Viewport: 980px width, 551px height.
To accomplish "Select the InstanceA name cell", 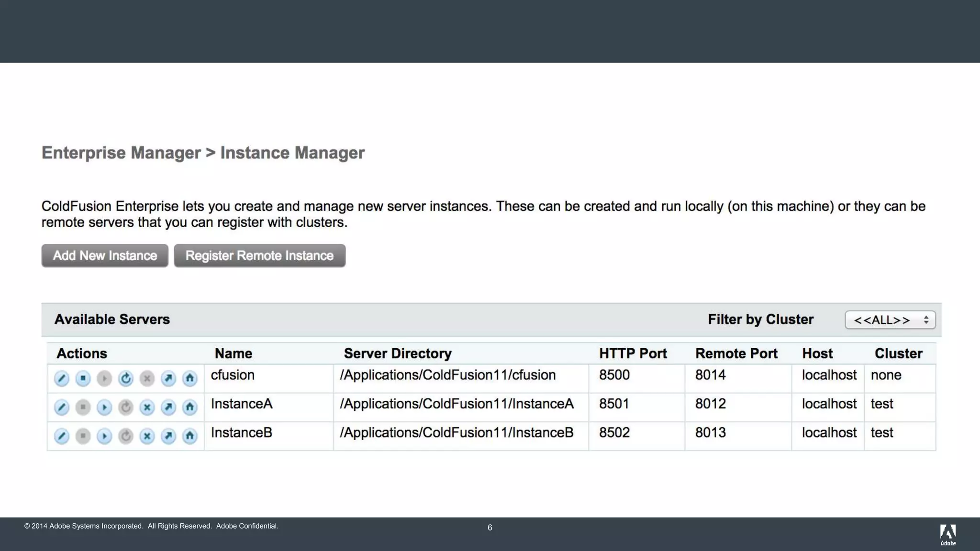I will [242, 404].
